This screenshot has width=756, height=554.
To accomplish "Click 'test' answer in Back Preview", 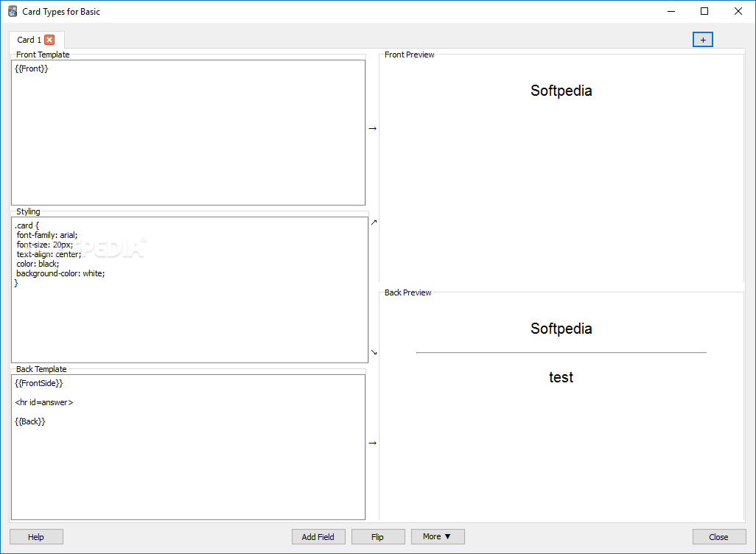I will click(x=561, y=377).
